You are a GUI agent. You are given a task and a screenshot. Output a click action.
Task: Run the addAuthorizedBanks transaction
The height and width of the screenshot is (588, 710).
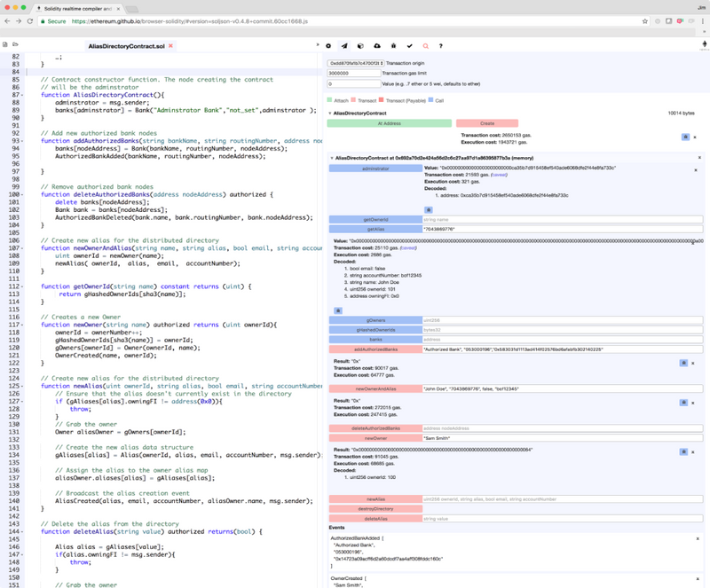click(375, 349)
